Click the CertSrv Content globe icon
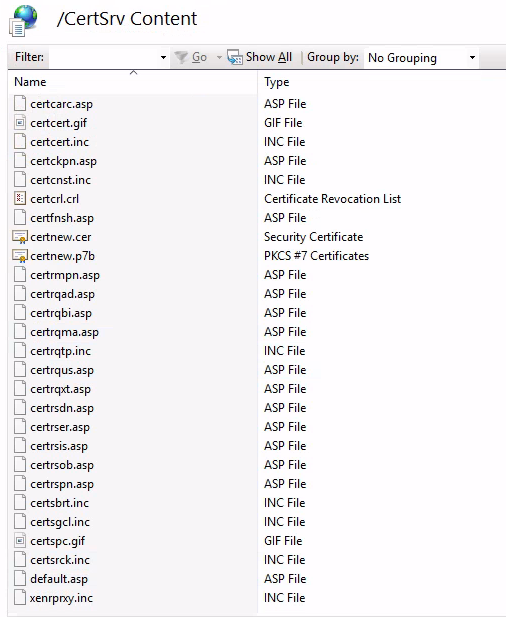506x617 pixels. point(24,20)
